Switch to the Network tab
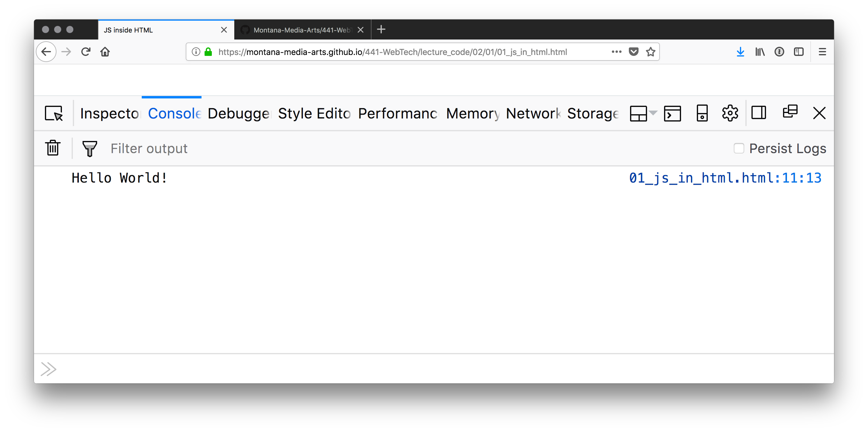The image size is (868, 432). pyautogui.click(x=533, y=113)
